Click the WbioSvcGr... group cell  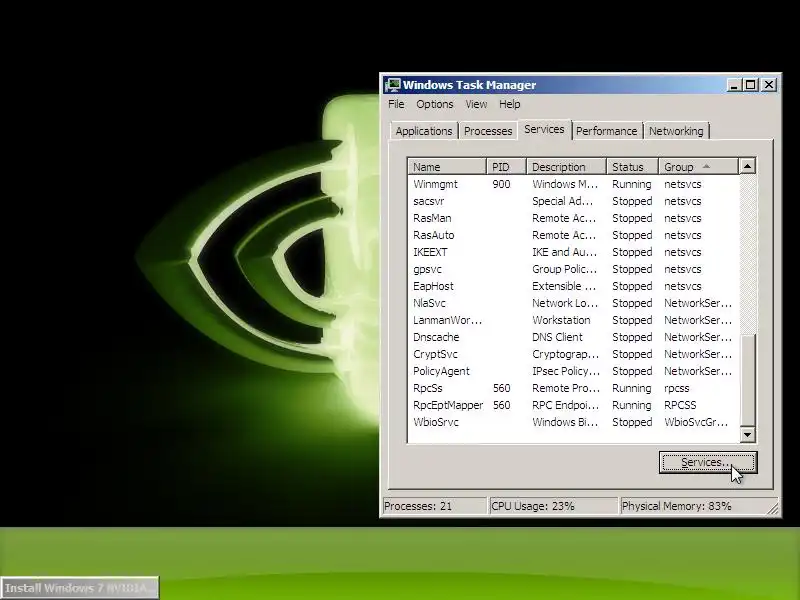coord(696,422)
